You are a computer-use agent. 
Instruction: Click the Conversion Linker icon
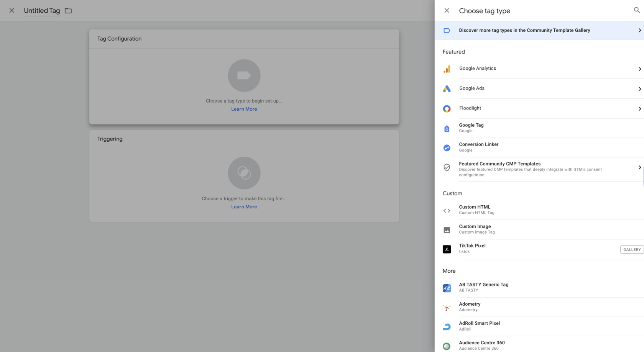pos(447,148)
